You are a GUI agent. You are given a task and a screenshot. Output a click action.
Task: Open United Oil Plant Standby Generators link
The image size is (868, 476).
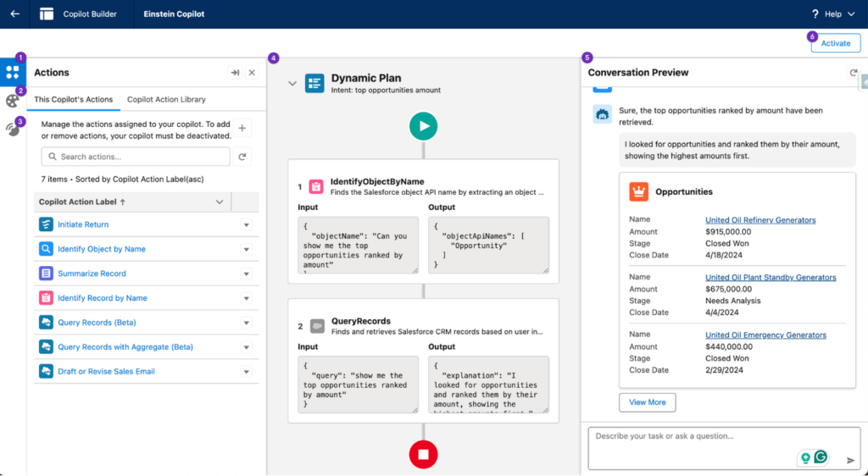click(771, 278)
